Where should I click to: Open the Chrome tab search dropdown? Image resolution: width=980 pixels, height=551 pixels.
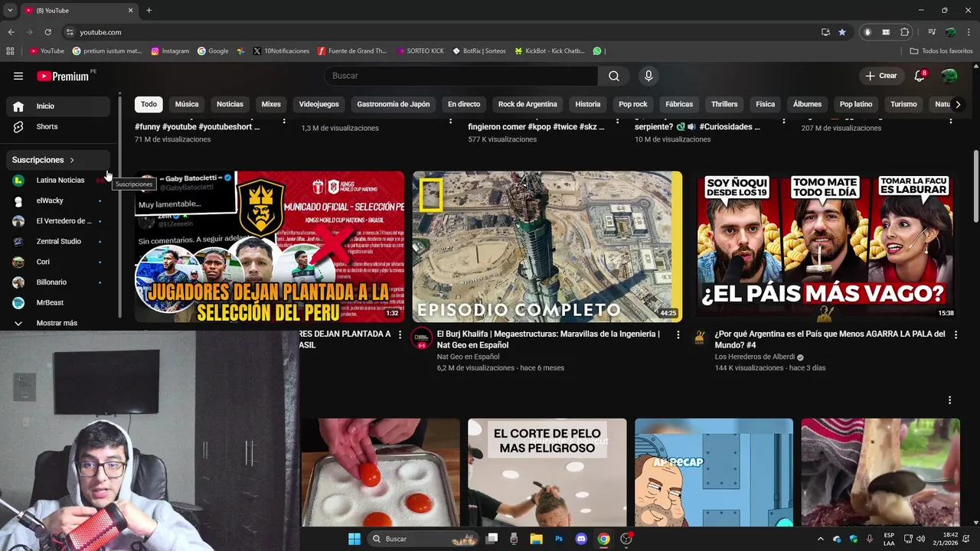[x=10, y=10]
